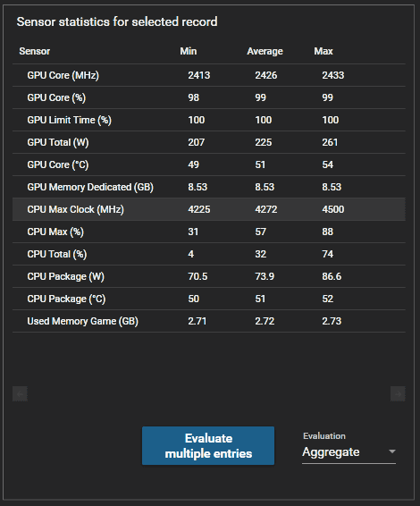Select the CPU Max (%) row

tap(209, 232)
